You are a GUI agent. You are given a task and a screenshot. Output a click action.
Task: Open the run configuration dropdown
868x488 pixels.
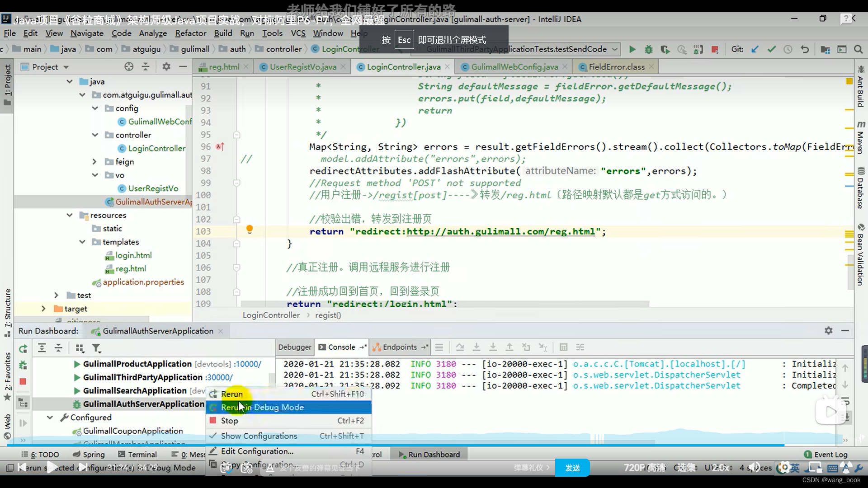pyautogui.click(x=615, y=49)
